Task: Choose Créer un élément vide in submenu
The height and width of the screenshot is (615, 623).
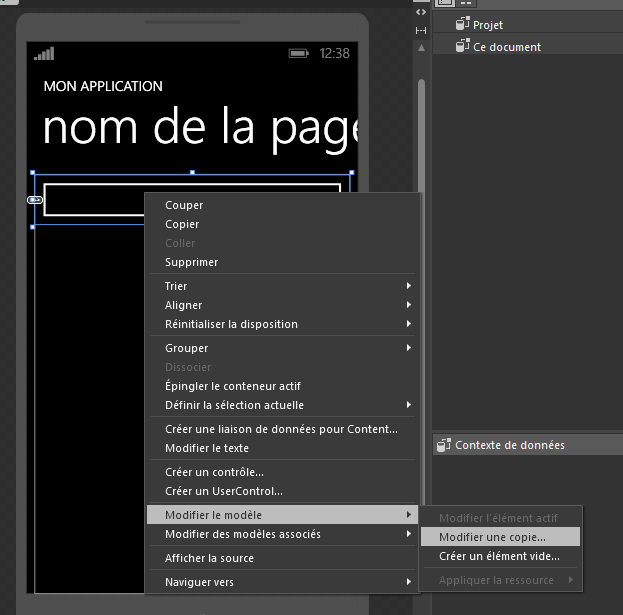Action: coord(501,556)
